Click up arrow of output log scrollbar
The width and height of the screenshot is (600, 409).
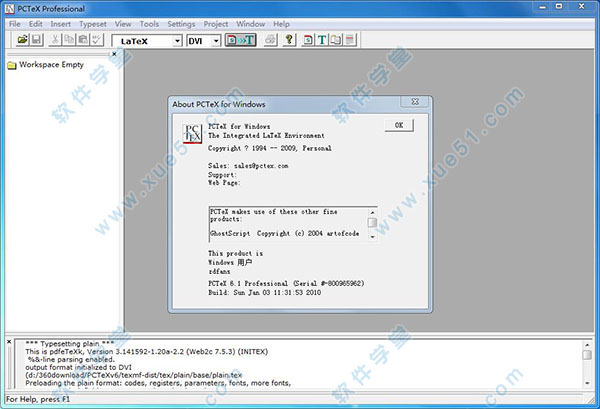pyautogui.click(x=587, y=345)
